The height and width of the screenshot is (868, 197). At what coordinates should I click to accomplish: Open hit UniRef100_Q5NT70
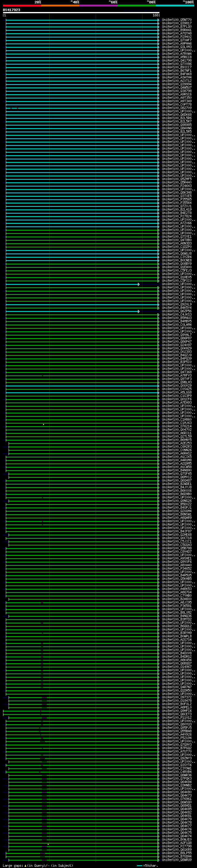coord(177,20)
